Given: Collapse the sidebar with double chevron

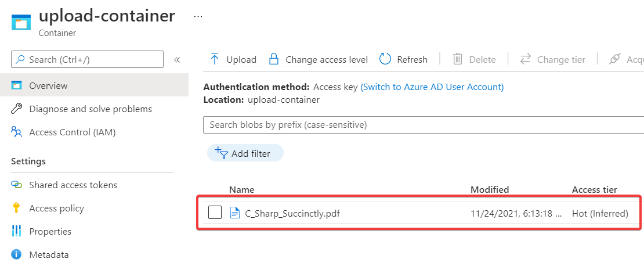Looking at the screenshot, I should point(177,59).
